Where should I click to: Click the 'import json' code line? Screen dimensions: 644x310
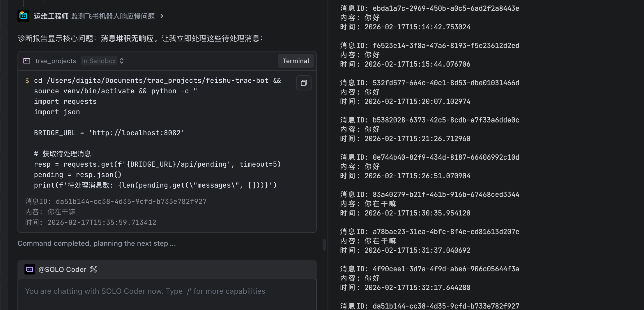(57, 112)
